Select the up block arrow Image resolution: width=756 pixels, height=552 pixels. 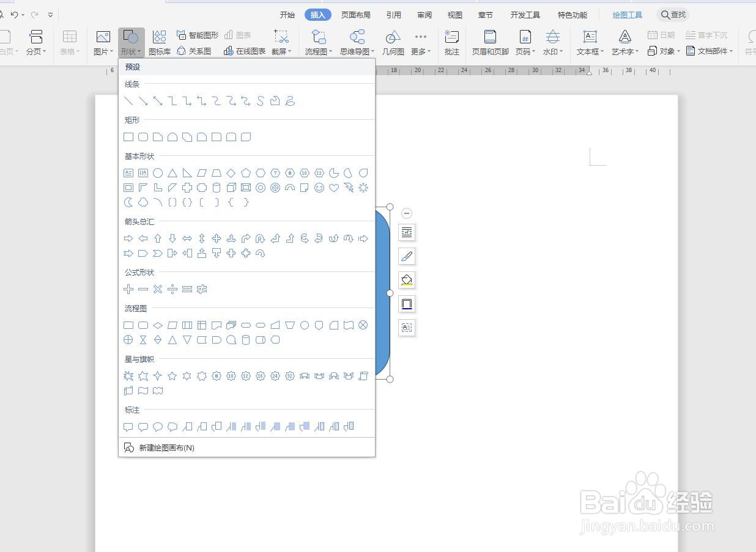(x=158, y=238)
